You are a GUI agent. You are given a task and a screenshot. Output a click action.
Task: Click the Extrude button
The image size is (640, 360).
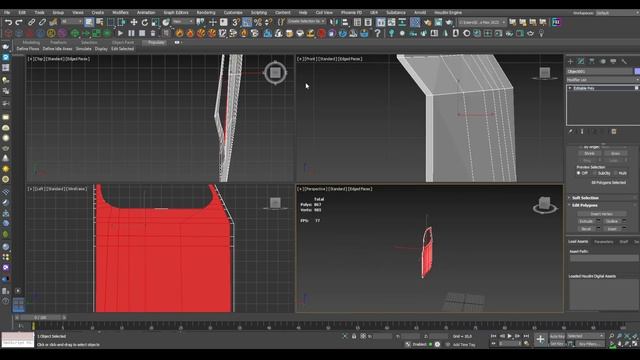586,221
